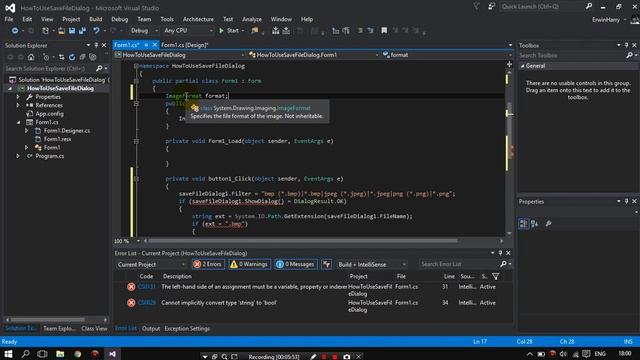The width and height of the screenshot is (640, 360).
Task: Open the Architecture menu
Action: click(x=198, y=19)
